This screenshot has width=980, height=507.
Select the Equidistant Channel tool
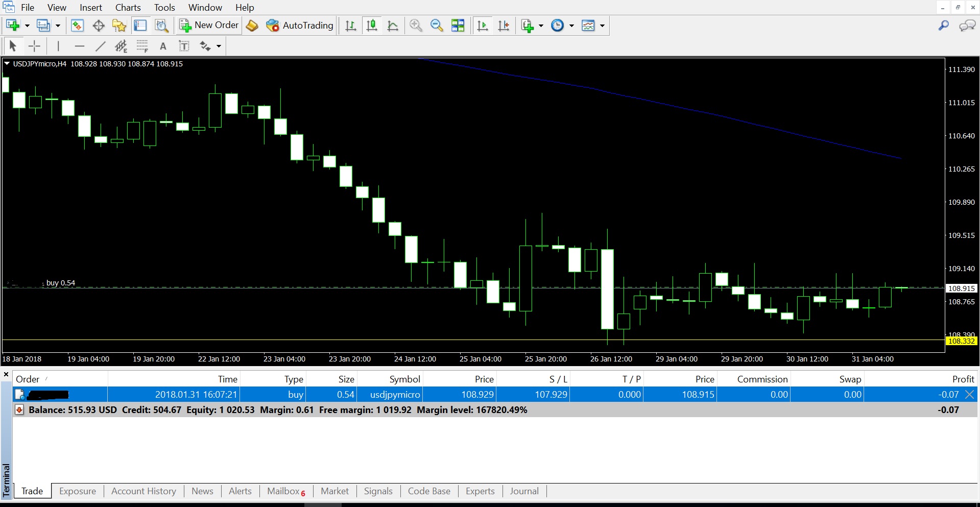pos(121,46)
